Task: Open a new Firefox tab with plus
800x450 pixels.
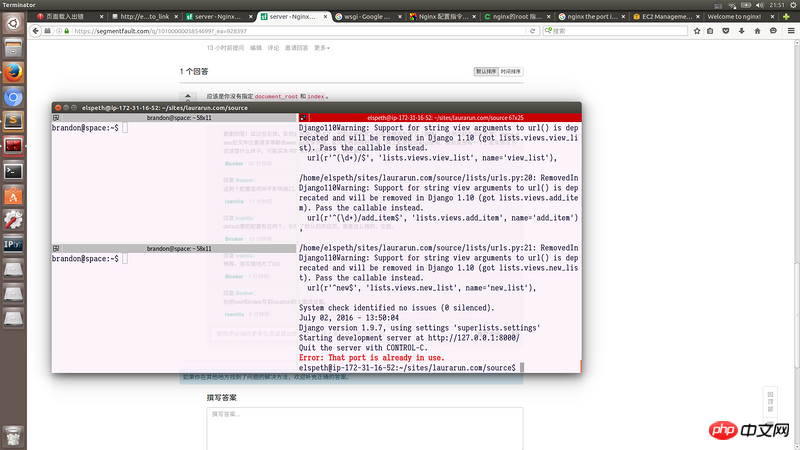Action: click(x=786, y=16)
